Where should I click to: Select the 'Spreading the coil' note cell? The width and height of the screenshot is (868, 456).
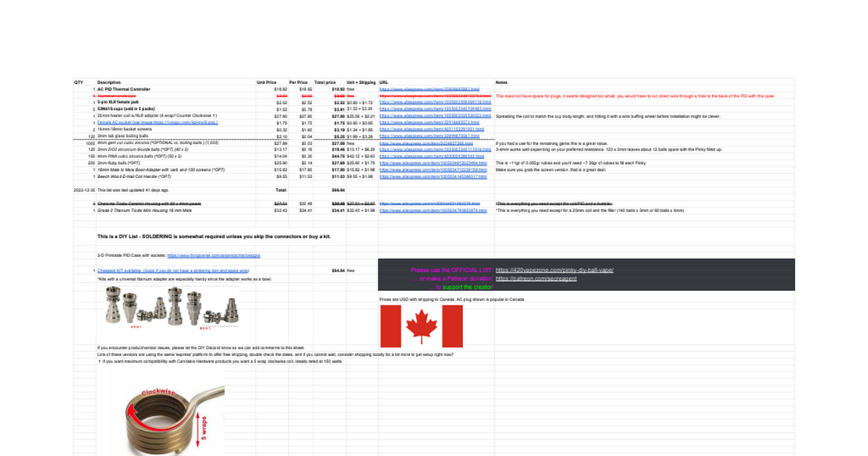tap(608, 116)
